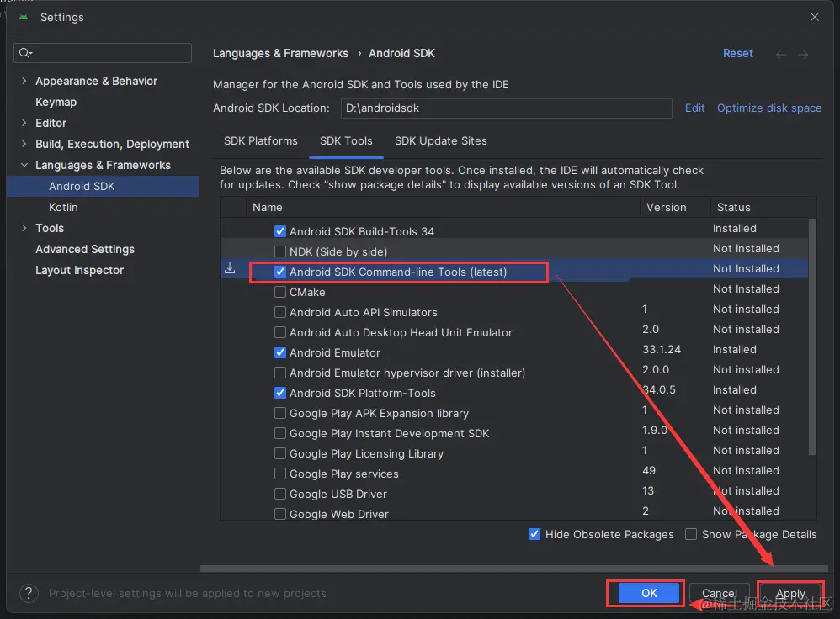Click the download icon beside Command-line Tools row
Viewport: 840px width, 619px height.
tap(230, 268)
